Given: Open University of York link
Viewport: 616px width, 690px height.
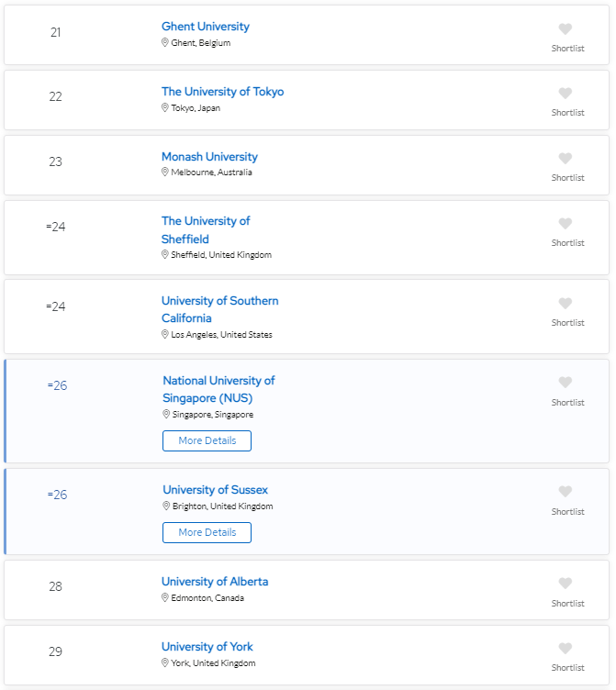Looking at the screenshot, I should point(207,647).
